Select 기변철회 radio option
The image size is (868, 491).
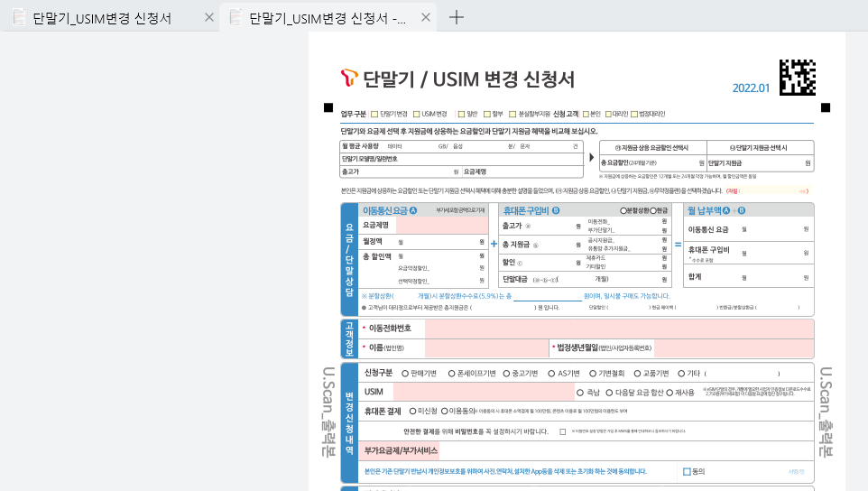click(593, 374)
